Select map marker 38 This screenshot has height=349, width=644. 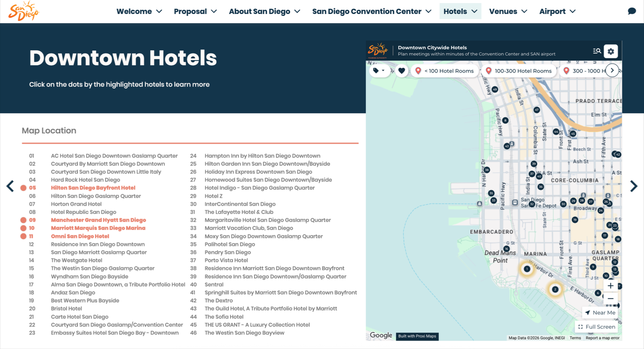487,170
